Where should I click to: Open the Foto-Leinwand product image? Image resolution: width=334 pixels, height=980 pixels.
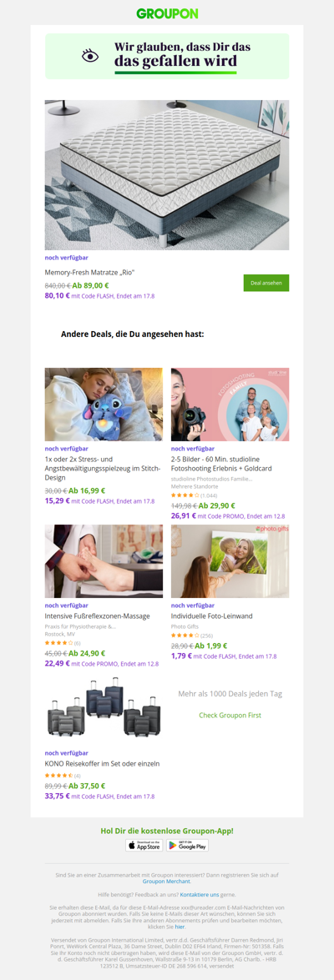(x=230, y=561)
